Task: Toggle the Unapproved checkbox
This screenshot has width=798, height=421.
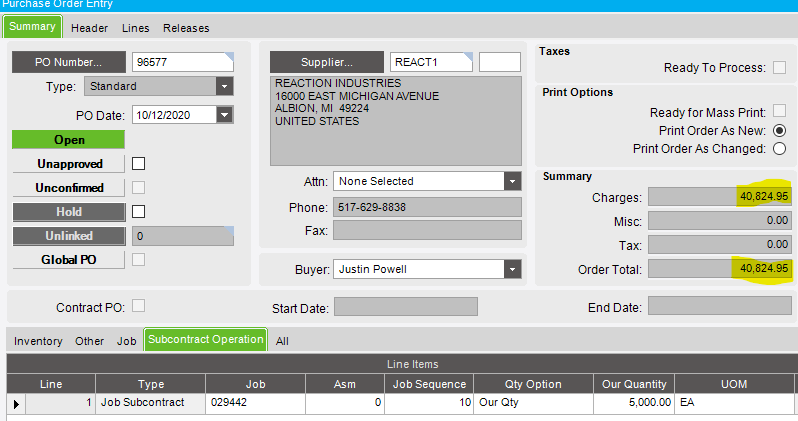Action: [x=138, y=163]
